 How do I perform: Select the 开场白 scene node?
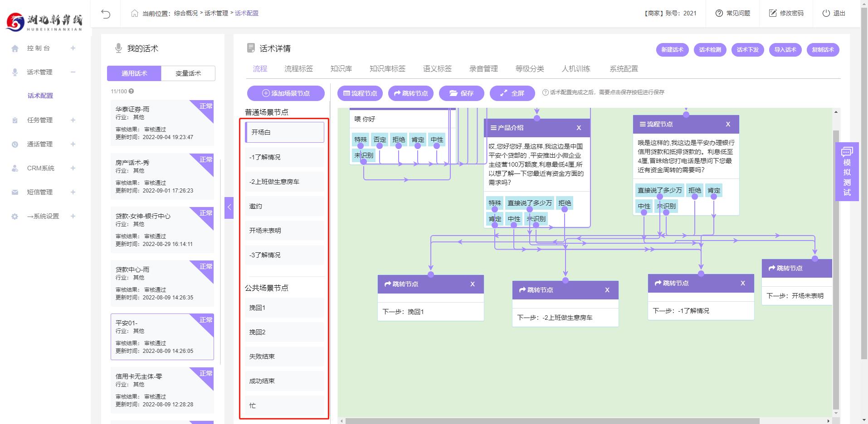coord(284,132)
